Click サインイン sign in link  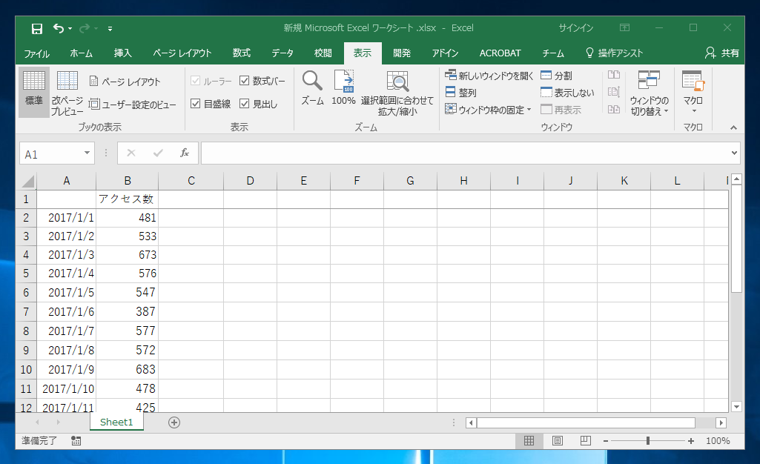(576, 28)
